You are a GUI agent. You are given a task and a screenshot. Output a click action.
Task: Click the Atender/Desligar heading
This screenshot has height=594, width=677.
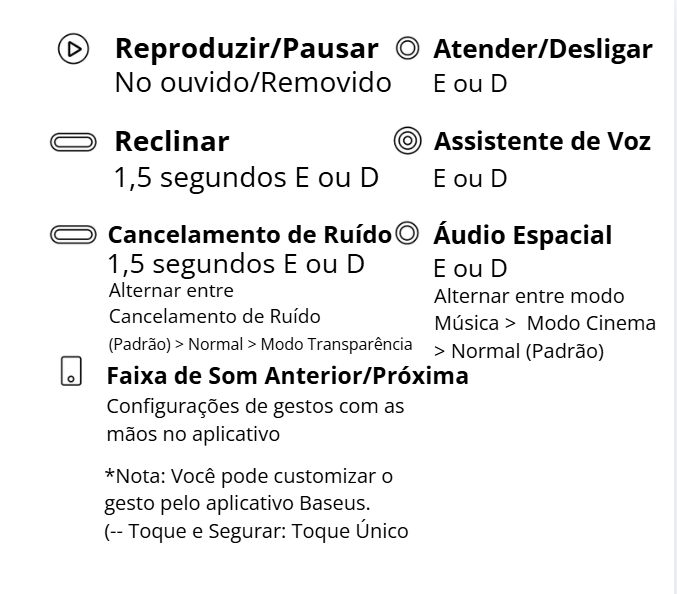click(542, 48)
